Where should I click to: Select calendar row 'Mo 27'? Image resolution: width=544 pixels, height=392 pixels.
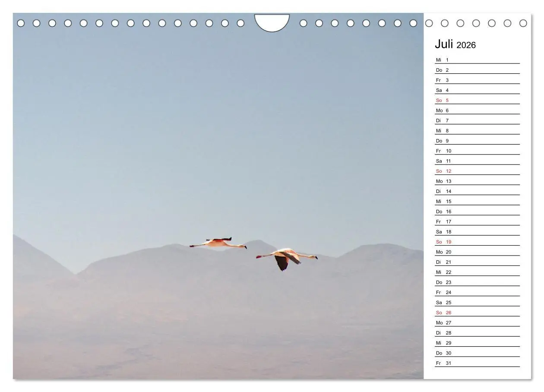(x=477, y=322)
